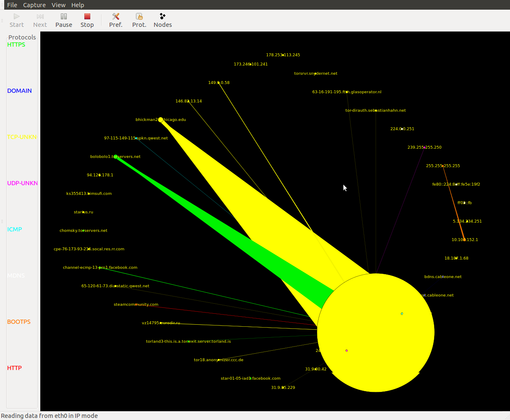
Task: Click the blue DOMAIN protocol label
Action: tap(19, 91)
